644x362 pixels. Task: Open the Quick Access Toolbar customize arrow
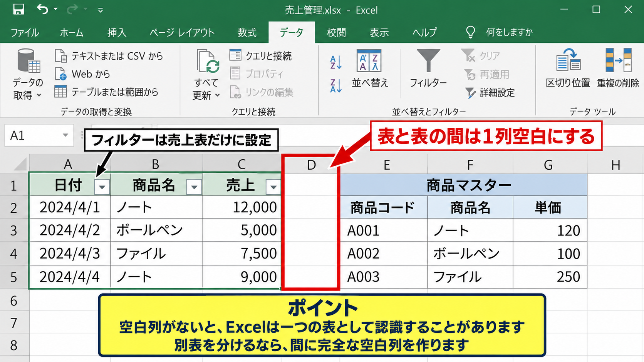pos(101,10)
